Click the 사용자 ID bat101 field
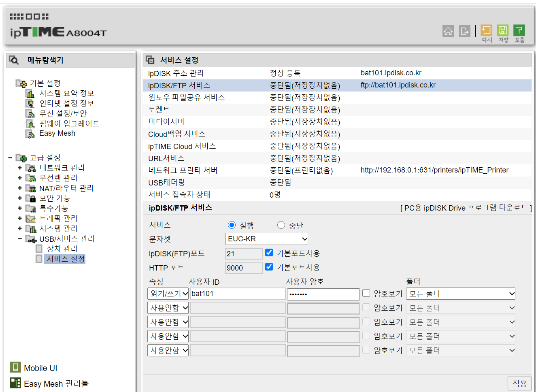 [x=238, y=294]
